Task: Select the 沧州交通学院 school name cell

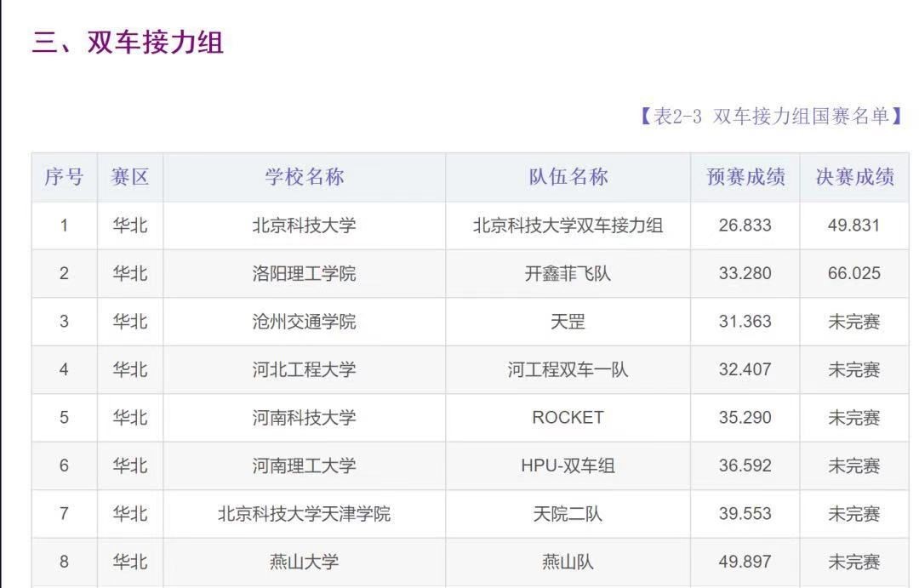Action: [x=304, y=322]
